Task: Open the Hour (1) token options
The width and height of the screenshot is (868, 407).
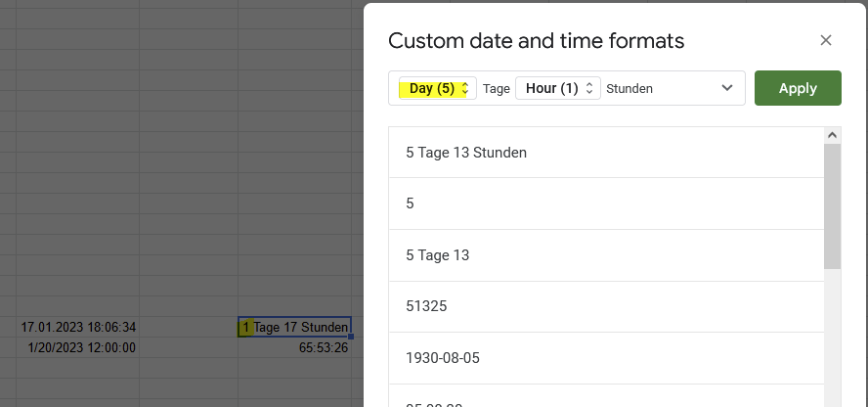Action: 552,88
